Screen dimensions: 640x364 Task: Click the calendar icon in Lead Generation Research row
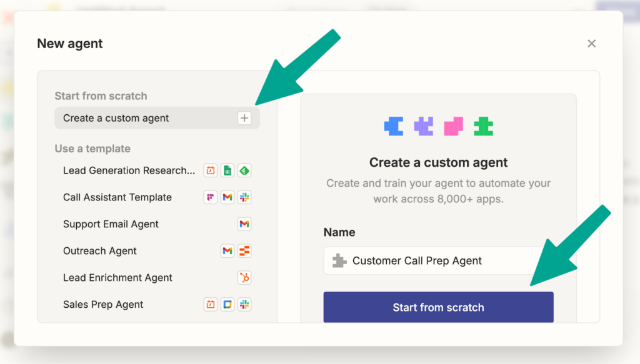pyautogui.click(x=210, y=170)
